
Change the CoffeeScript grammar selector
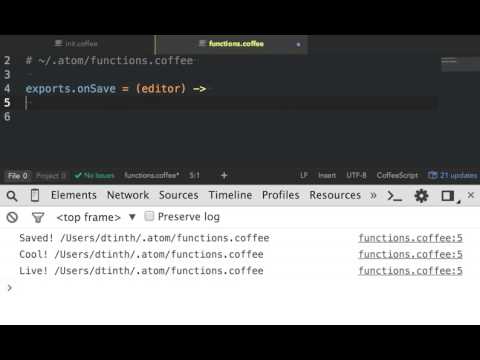coord(397,175)
